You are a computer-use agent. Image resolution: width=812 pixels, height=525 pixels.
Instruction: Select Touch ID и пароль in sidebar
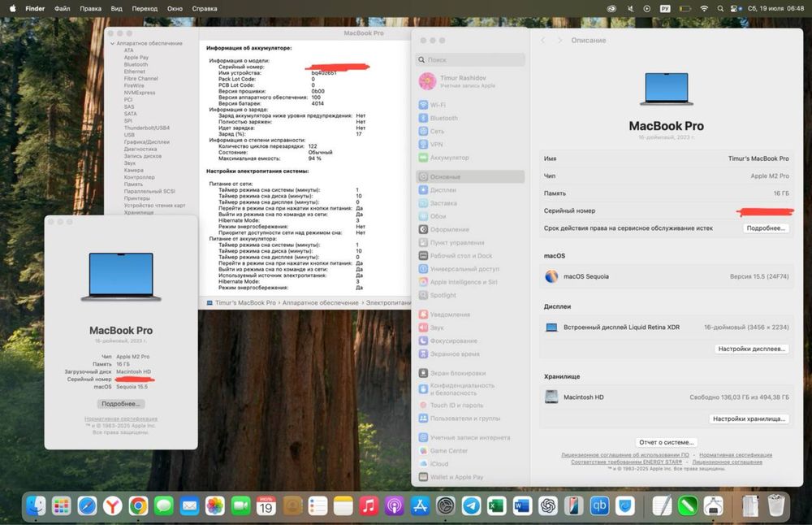tap(471, 405)
